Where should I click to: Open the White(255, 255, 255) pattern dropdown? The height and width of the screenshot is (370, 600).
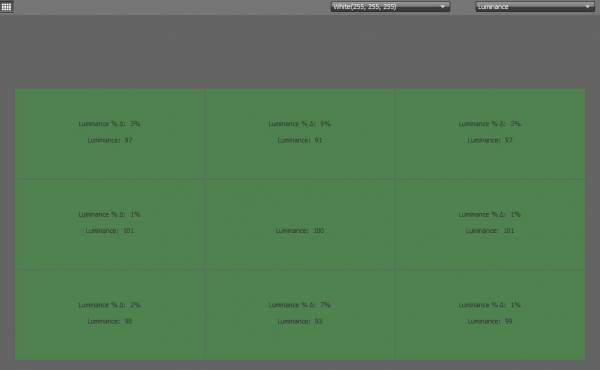pyautogui.click(x=390, y=7)
